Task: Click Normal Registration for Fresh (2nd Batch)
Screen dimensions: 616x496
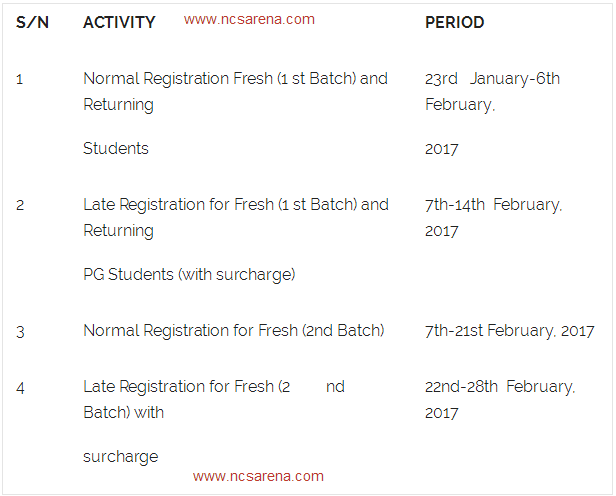Action: 234,330
